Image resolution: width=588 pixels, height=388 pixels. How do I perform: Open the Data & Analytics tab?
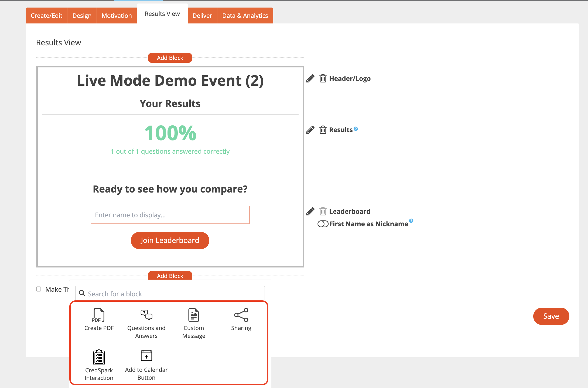245,16
